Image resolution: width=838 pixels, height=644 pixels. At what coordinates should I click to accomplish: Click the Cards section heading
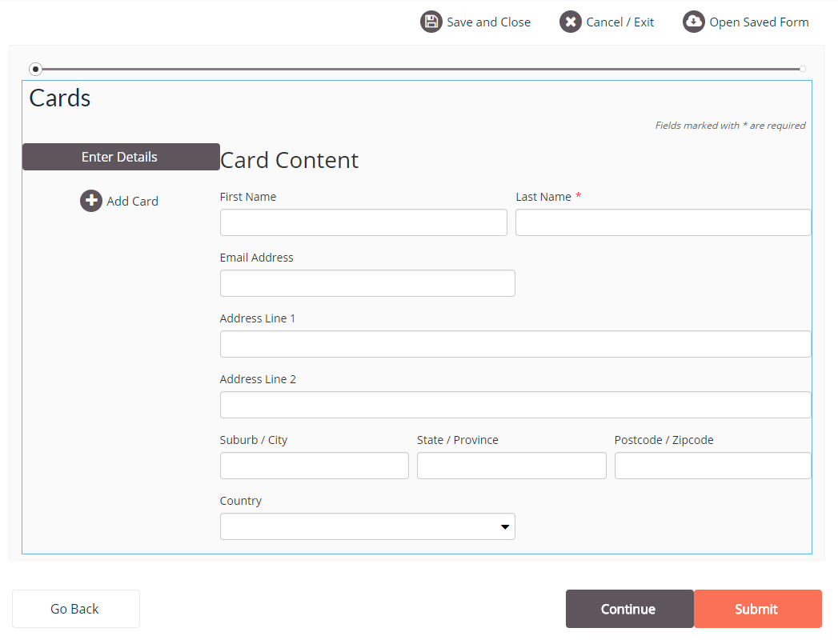(x=59, y=98)
